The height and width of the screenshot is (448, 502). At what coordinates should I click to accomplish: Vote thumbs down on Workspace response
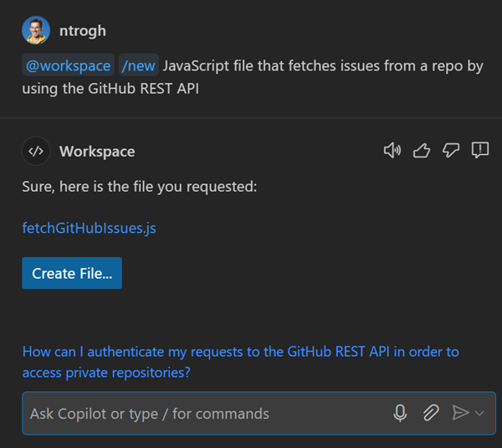click(x=451, y=151)
